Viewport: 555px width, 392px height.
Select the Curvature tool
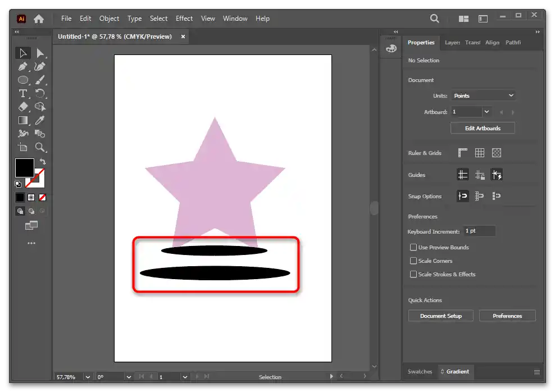(x=40, y=66)
